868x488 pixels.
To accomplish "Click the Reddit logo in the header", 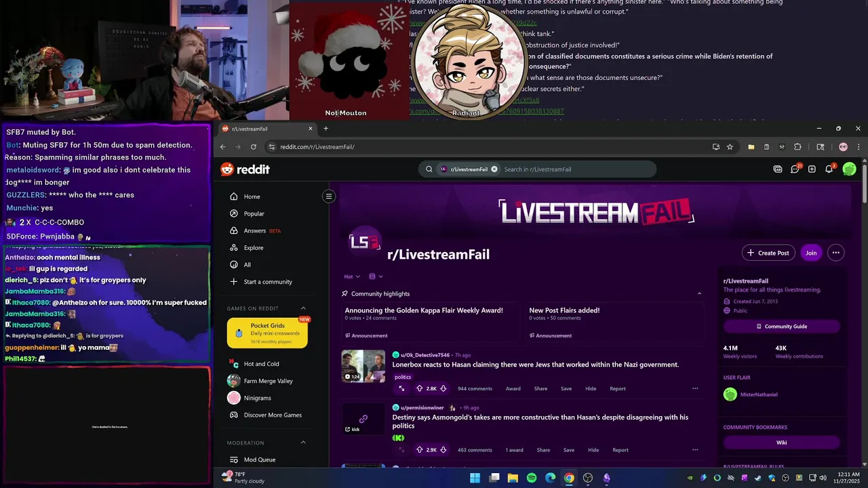I will pos(245,169).
